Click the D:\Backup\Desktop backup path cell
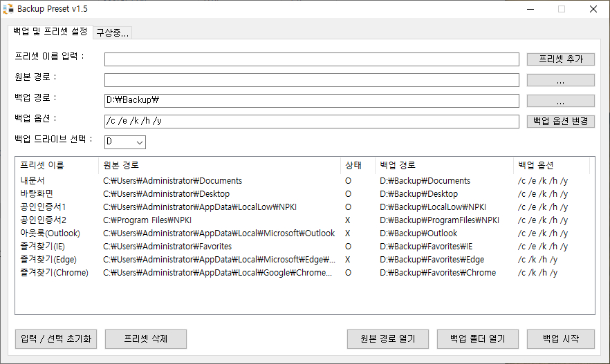The image size is (610, 364). point(418,194)
